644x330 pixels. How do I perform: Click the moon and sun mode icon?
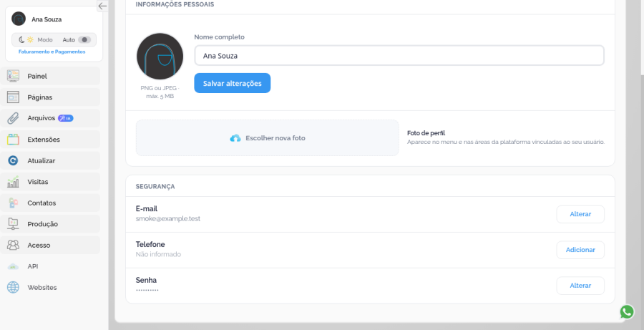26,40
